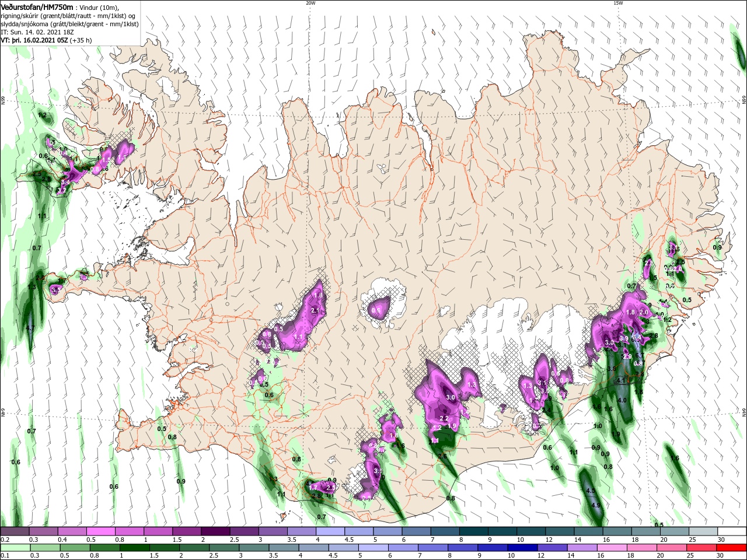Click the title text 'Veðurstofan/HM750m'
The height and width of the screenshot is (560, 747).
click(37, 7)
